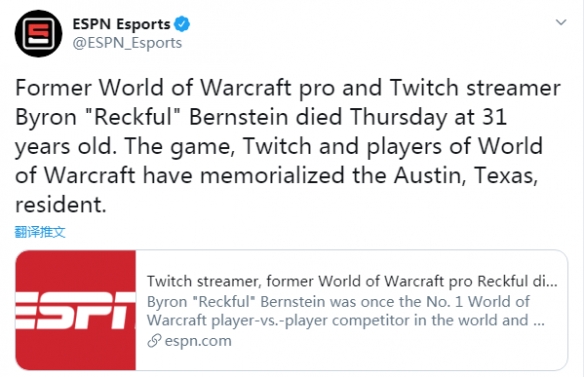584x377 pixels.
Task: Click 'Austin, Texas,' in the tweet text
Action: click(x=466, y=175)
